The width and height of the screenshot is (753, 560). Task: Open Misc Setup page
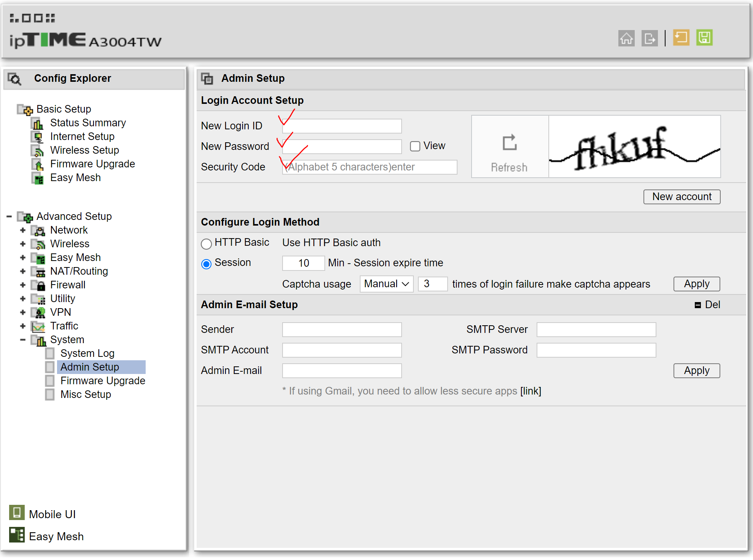86,395
